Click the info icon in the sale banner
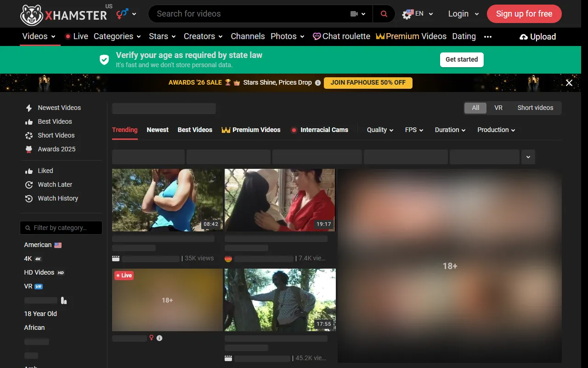Screen dimensions: 588x368 (x=317, y=83)
